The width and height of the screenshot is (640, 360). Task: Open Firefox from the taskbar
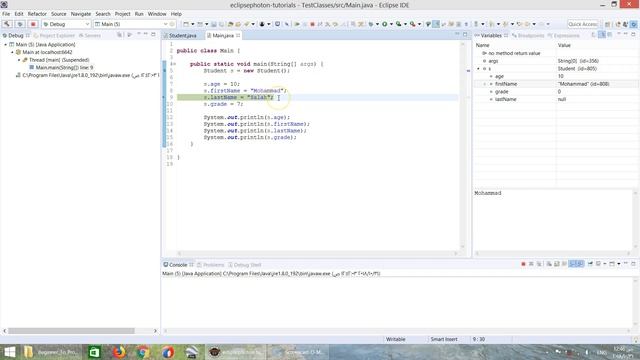click(119, 352)
